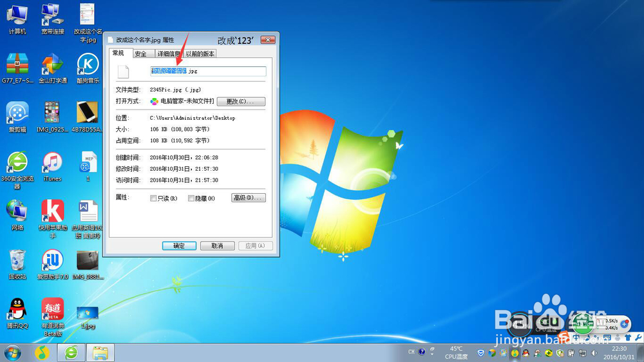Screen dimensions: 644x362
Task: Switch to the 常规 tab
Action: coord(118,53)
